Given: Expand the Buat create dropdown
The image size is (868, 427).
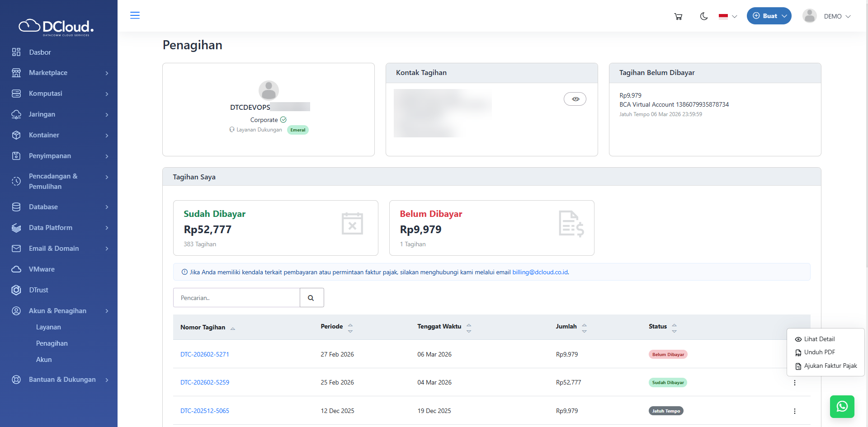Looking at the screenshot, I should tap(769, 16).
